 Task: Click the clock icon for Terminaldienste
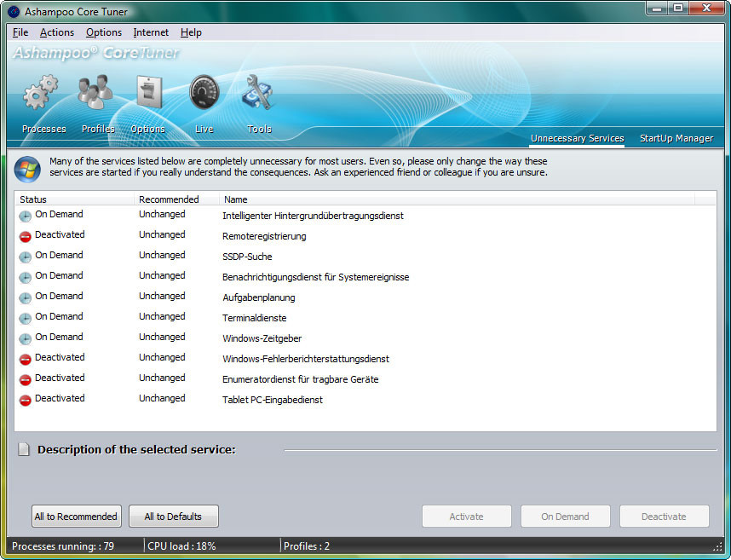coord(26,318)
